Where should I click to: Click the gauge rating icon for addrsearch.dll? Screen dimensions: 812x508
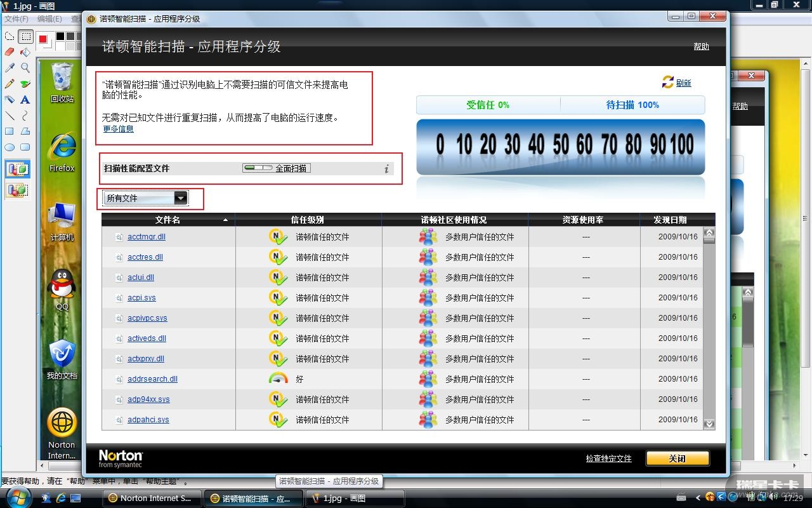(x=278, y=378)
